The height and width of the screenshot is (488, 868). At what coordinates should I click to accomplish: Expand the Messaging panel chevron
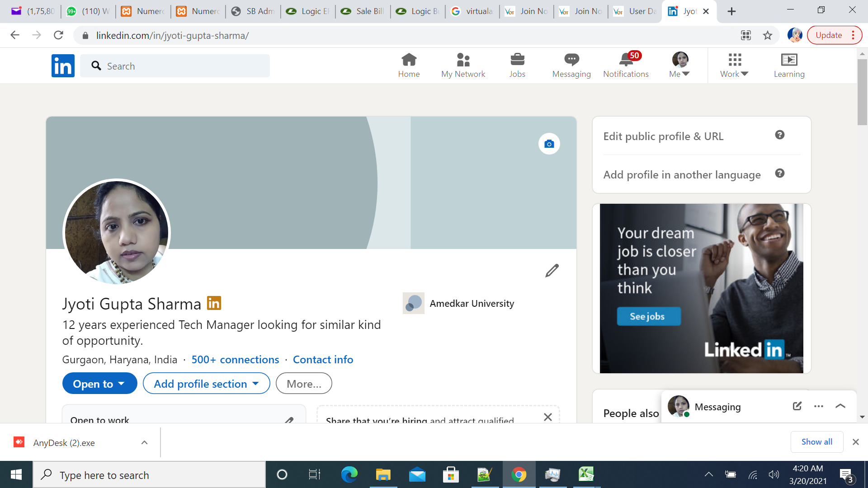click(x=840, y=406)
